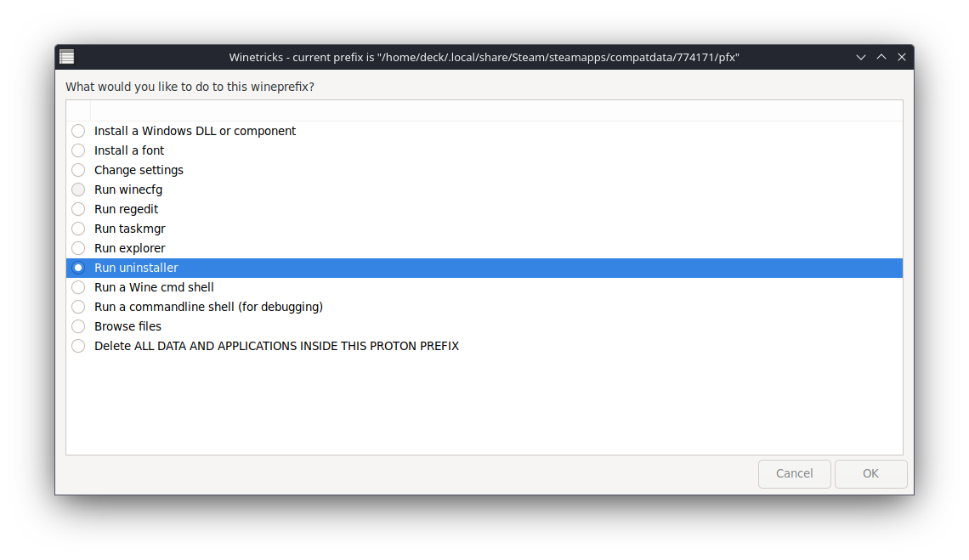The height and width of the screenshot is (560, 969).
Task: Select 'Install a Windows DLL or component' radio
Action: tap(78, 131)
